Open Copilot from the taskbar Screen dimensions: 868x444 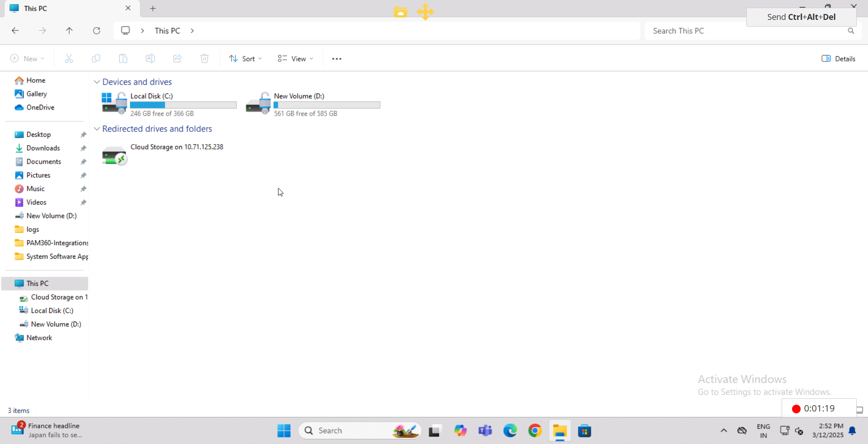[x=460, y=430]
